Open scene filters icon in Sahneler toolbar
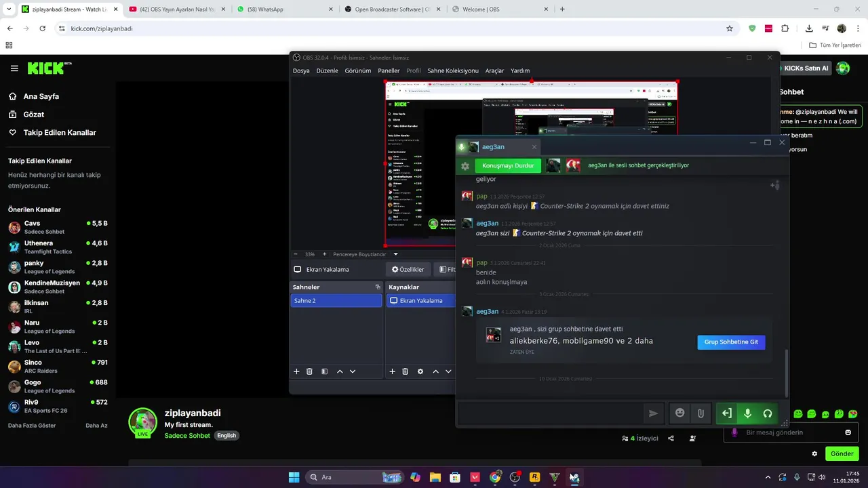868x488 pixels. [324, 371]
